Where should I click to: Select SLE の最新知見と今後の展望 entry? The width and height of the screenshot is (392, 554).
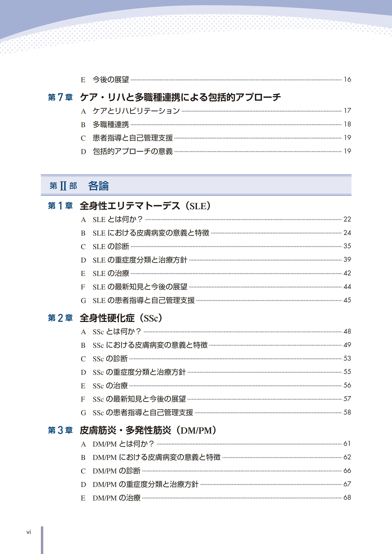[140, 287]
